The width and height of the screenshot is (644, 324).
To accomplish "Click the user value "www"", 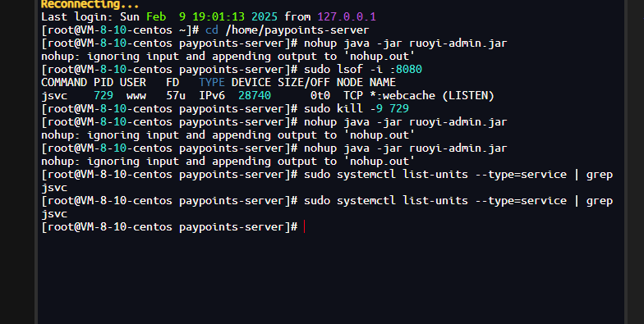I will tap(136, 95).
